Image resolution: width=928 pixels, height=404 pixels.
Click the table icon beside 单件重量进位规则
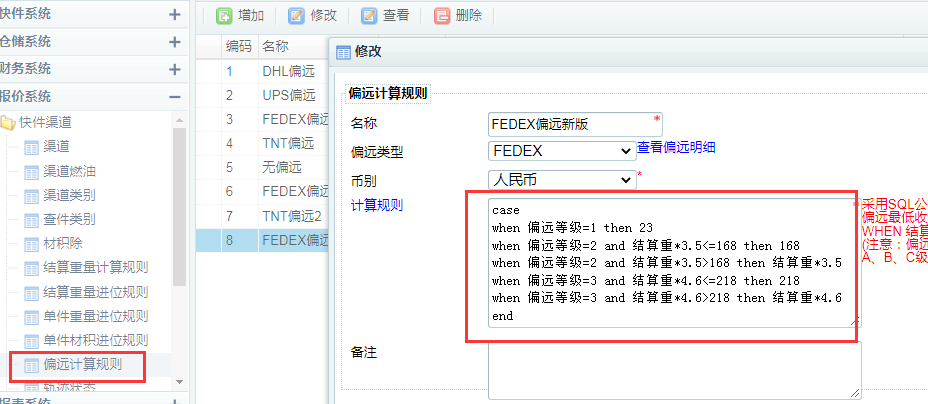point(31,317)
